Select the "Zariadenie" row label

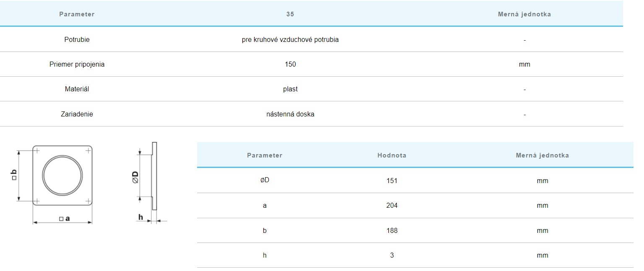(77, 114)
